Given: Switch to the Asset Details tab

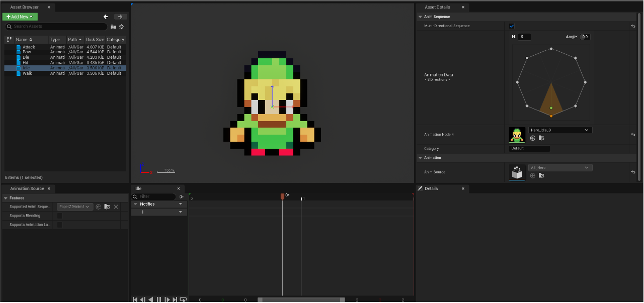Looking at the screenshot, I should click(x=437, y=7).
